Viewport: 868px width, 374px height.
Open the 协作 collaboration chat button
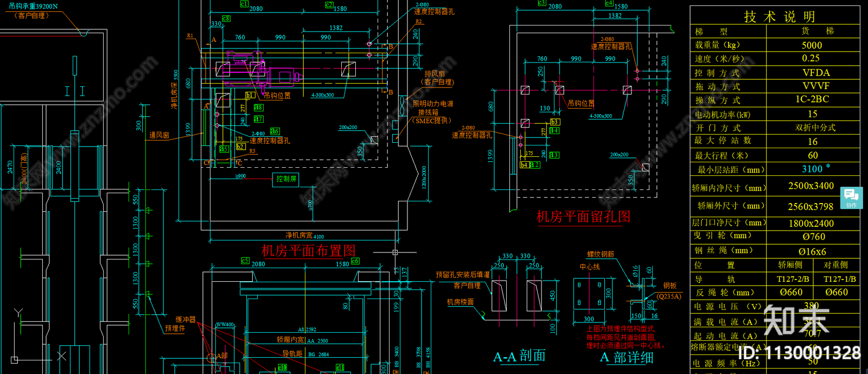coord(851,198)
